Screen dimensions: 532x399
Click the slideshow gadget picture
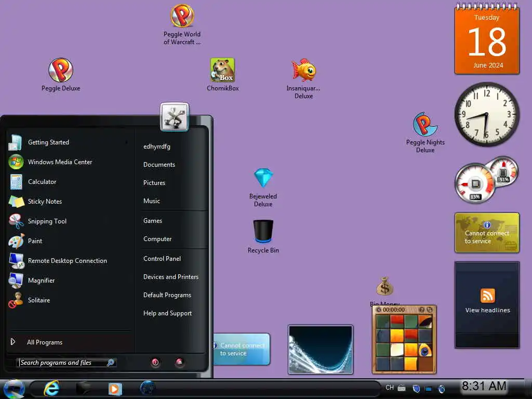pos(320,350)
